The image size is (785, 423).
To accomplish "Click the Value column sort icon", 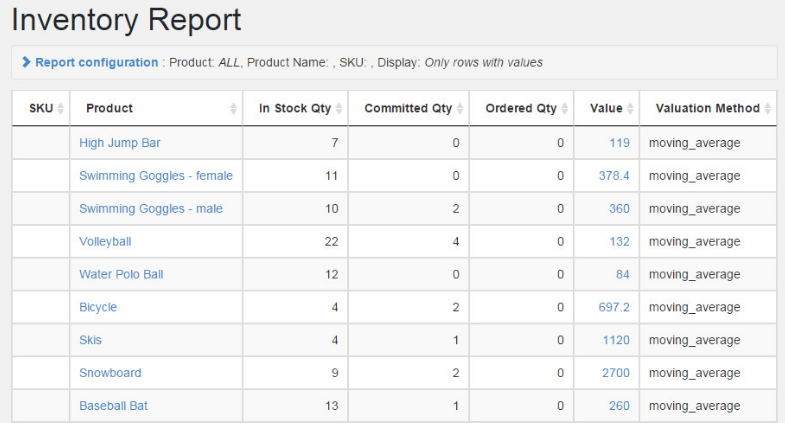I will click(x=631, y=108).
